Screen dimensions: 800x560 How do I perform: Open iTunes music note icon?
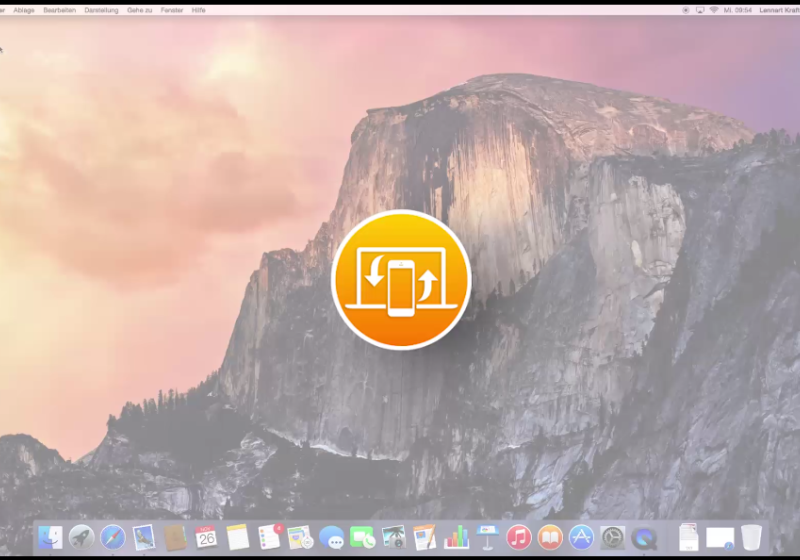pyautogui.click(x=518, y=538)
